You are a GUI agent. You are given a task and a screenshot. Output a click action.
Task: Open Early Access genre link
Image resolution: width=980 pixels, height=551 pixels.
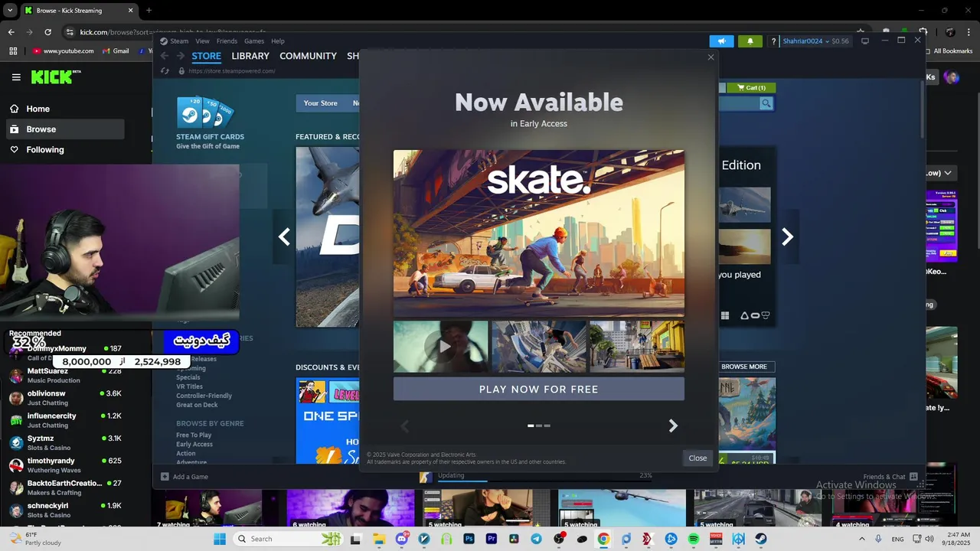194,444
